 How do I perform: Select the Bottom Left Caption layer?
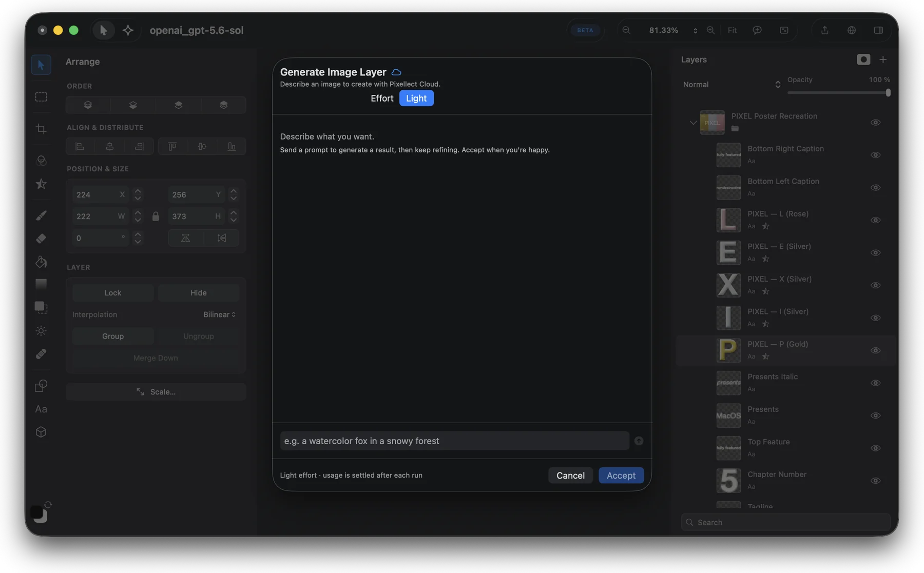pyautogui.click(x=785, y=188)
